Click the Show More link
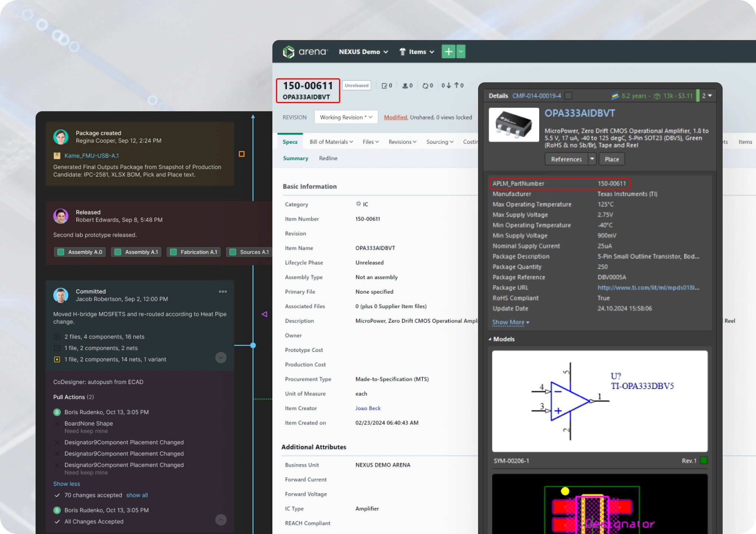This screenshot has height=534, width=756. (x=510, y=322)
